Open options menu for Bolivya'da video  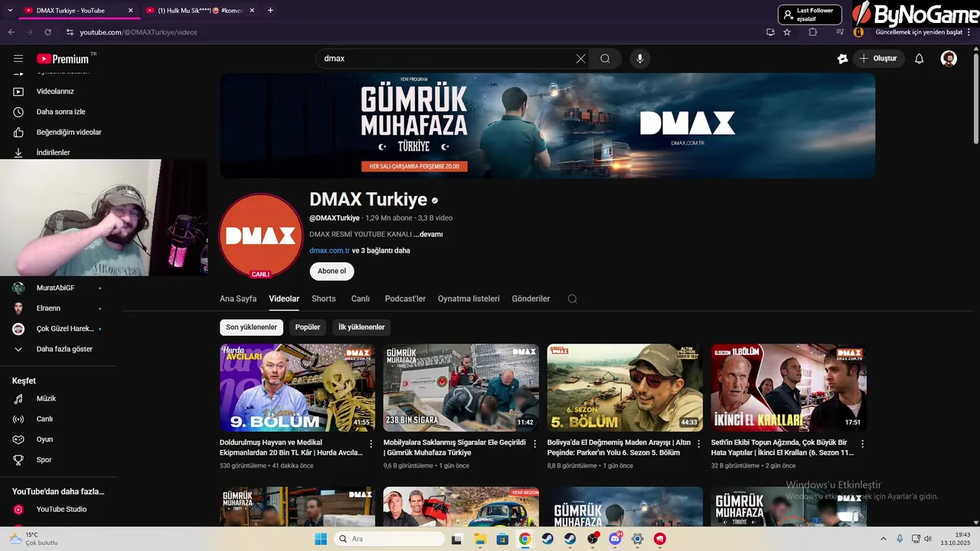coord(699,444)
